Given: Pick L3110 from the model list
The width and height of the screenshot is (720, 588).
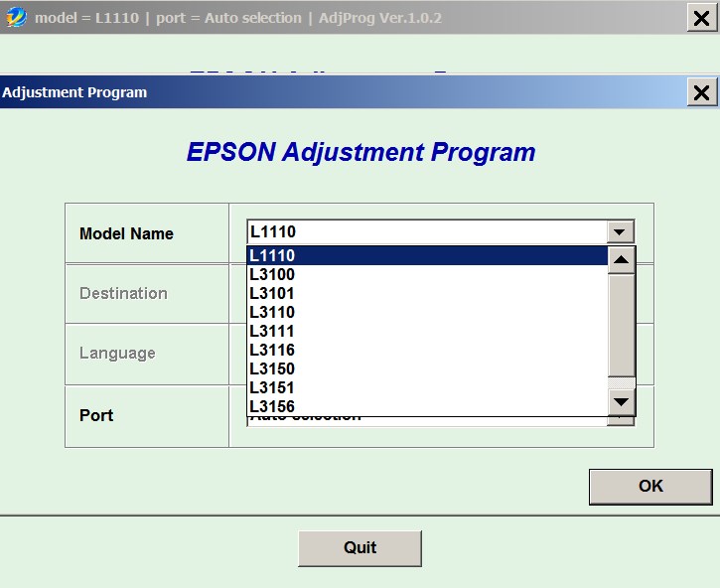Looking at the screenshot, I should click(427, 312).
